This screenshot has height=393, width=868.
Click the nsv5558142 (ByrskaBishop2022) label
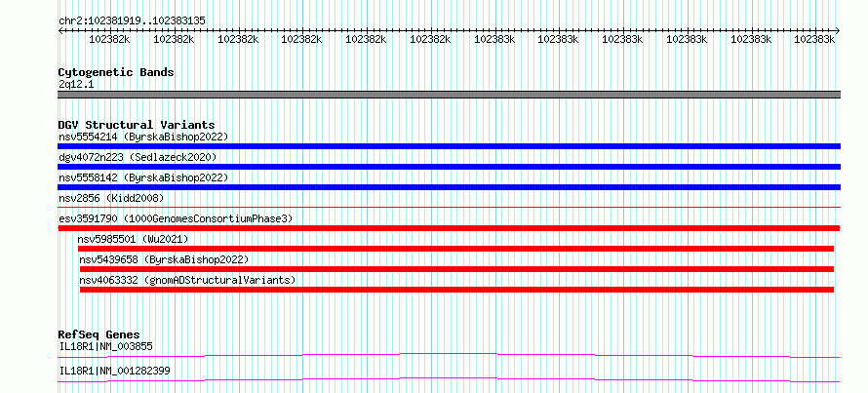pyautogui.click(x=143, y=177)
